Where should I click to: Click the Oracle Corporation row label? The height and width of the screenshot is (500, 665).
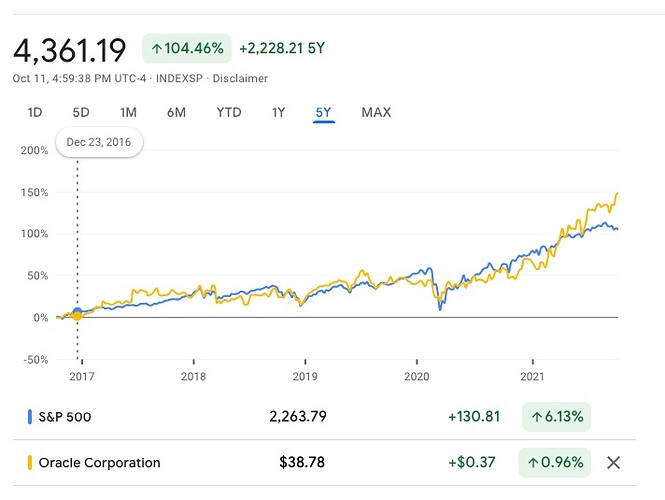pos(99,462)
